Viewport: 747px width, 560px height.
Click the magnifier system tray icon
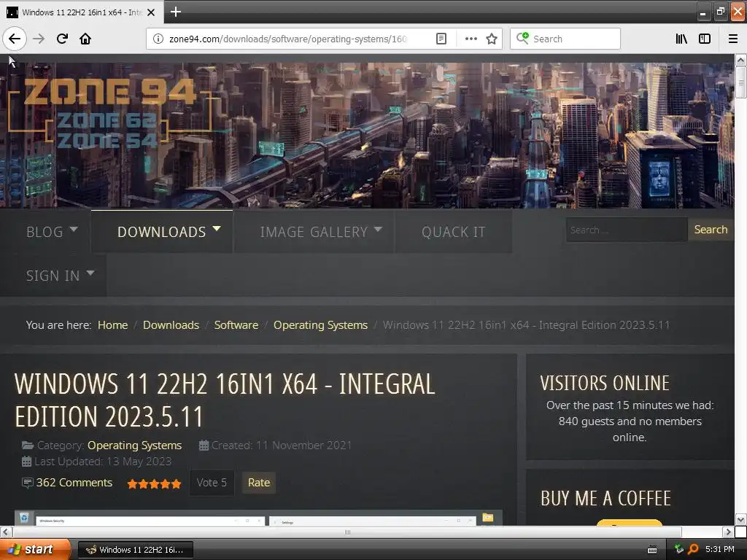point(693,549)
